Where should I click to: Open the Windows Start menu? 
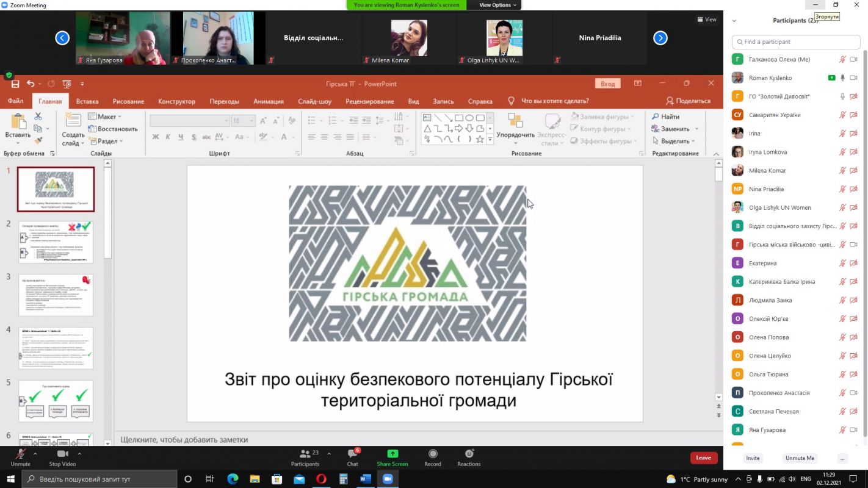pos(10,479)
